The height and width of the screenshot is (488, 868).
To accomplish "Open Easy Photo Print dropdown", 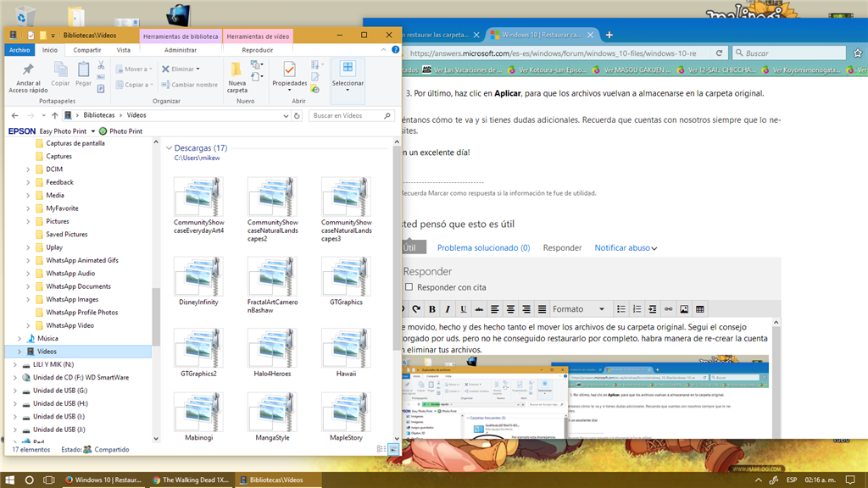I will pyautogui.click(x=93, y=131).
